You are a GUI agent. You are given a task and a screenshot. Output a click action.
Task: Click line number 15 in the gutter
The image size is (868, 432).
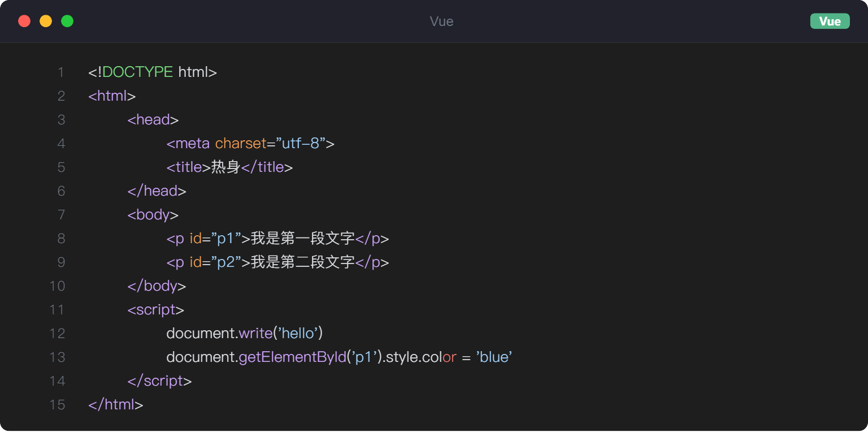58,405
